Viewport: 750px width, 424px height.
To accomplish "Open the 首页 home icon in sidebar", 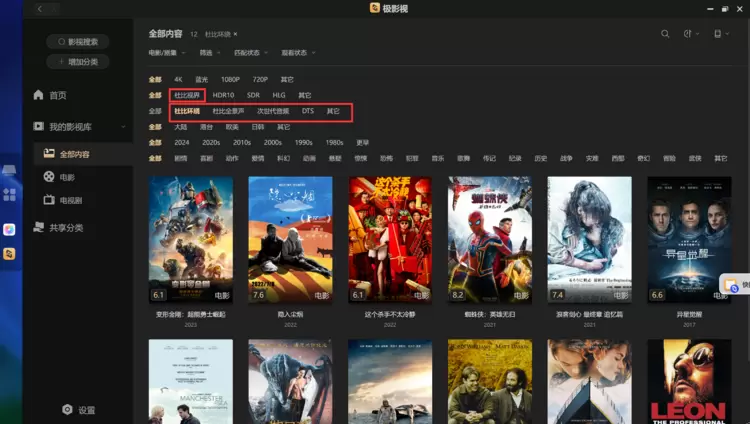I will (x=37, y=95).
